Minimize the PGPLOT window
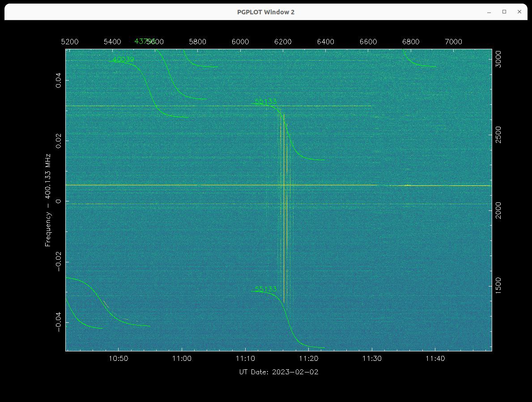 [489, 12]
